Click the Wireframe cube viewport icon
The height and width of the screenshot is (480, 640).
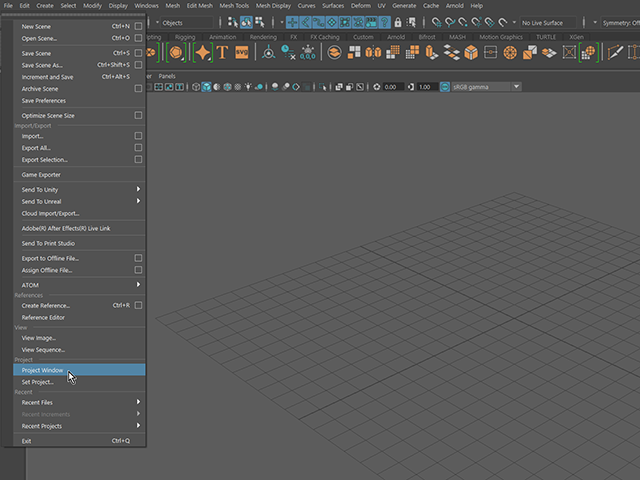coord(196,87)
